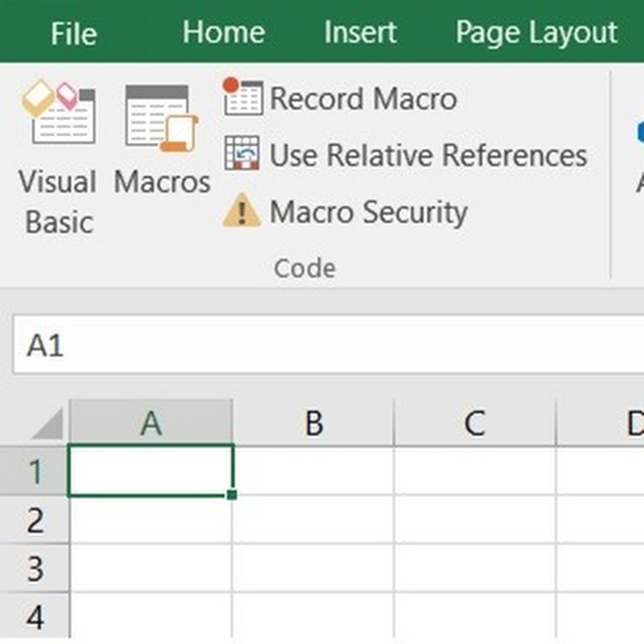This screenshot has height=644, width=644.
Task: Toggle Use Relative References option
Action: point(428,155)
